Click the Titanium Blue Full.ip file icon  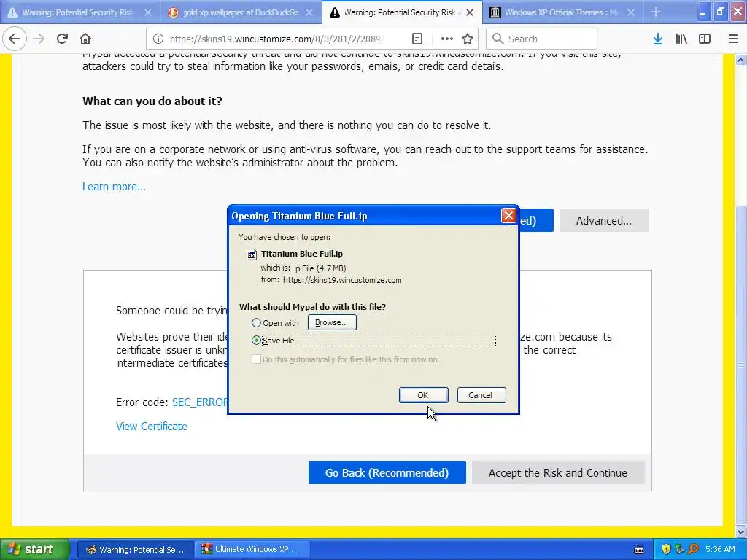[x=252, y=254]
